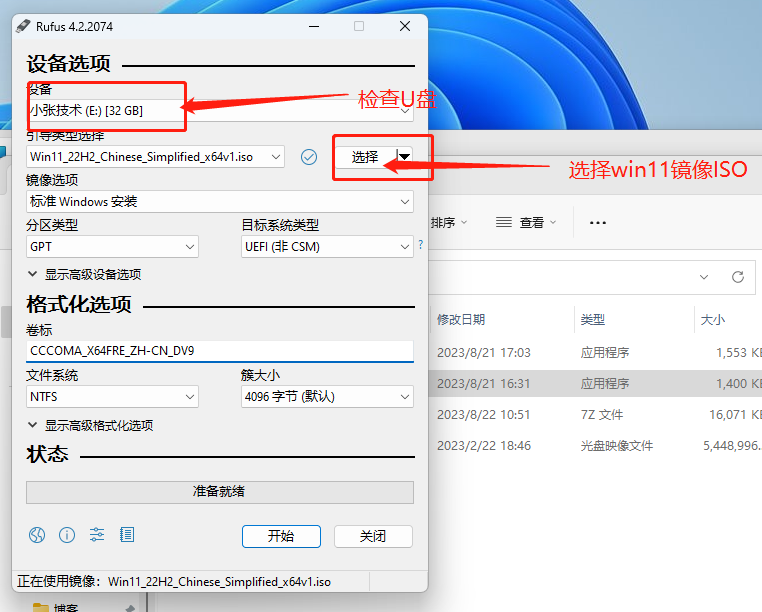762x612 pixels.
Task: Select the 7Z 文件 row
Action: pyautogui.click(x=595, y=415)
